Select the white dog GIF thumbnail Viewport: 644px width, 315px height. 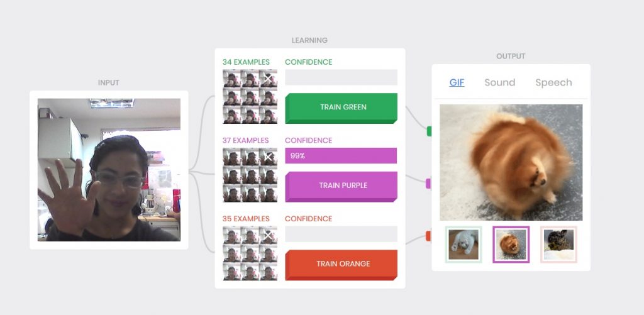(x=464, y=245)
